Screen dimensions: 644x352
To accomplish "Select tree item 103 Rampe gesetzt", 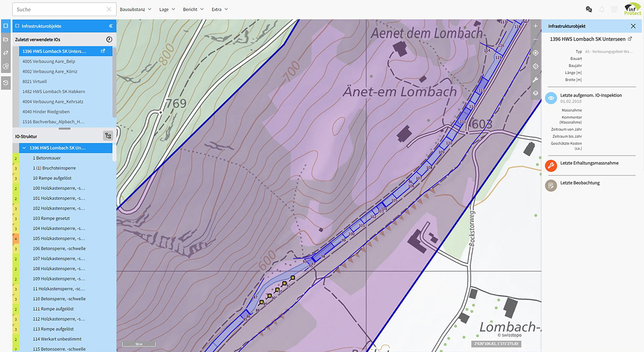I will 65,218.
